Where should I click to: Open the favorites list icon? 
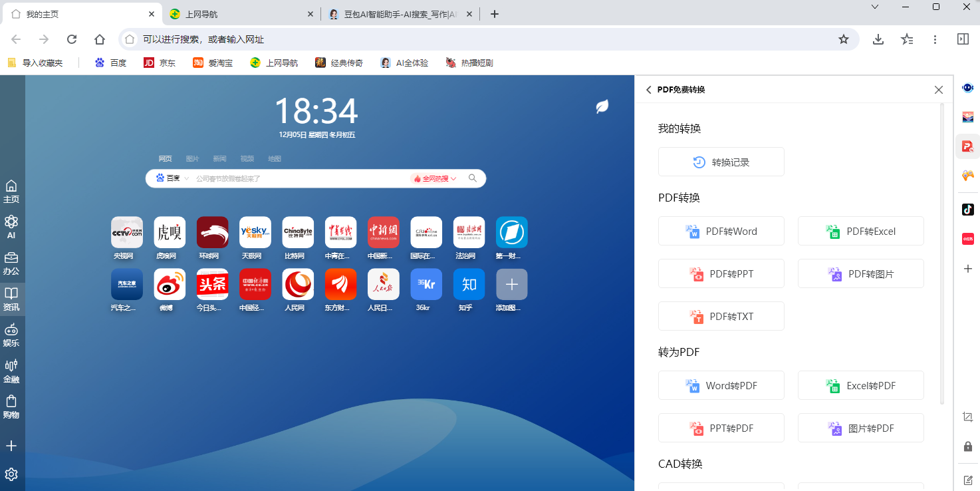click(907, 39)
